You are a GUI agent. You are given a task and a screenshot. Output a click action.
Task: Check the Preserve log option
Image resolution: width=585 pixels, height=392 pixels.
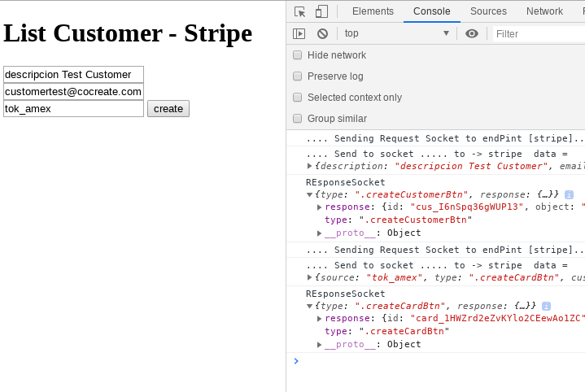coord(298,76)
